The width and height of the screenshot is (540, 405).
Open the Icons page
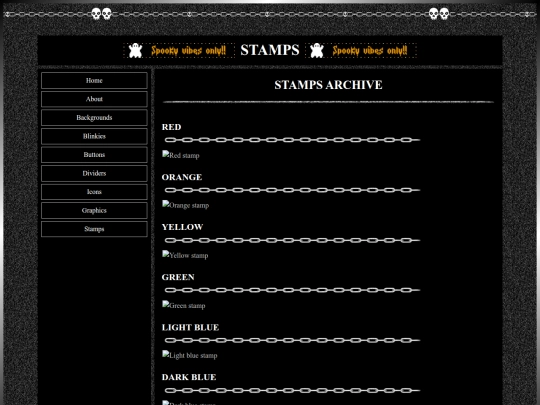point(94,192)
